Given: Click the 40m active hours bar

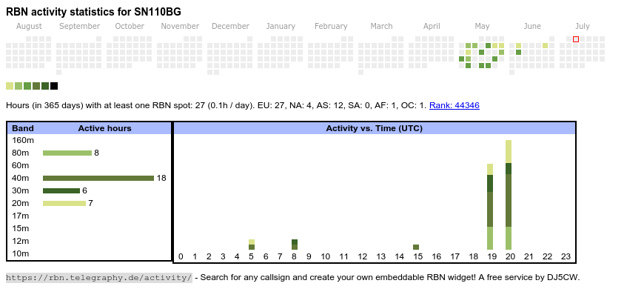Looking at the screenshot, I should (98, 178).
